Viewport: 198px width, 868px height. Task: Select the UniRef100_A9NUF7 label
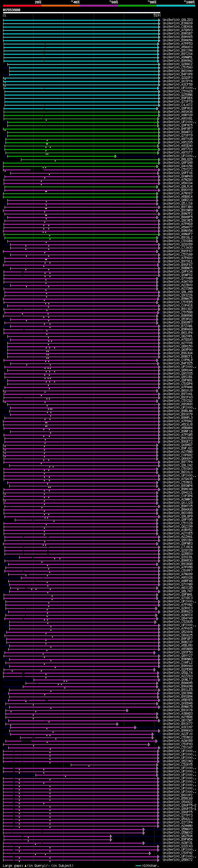click(x=178, y=234)
